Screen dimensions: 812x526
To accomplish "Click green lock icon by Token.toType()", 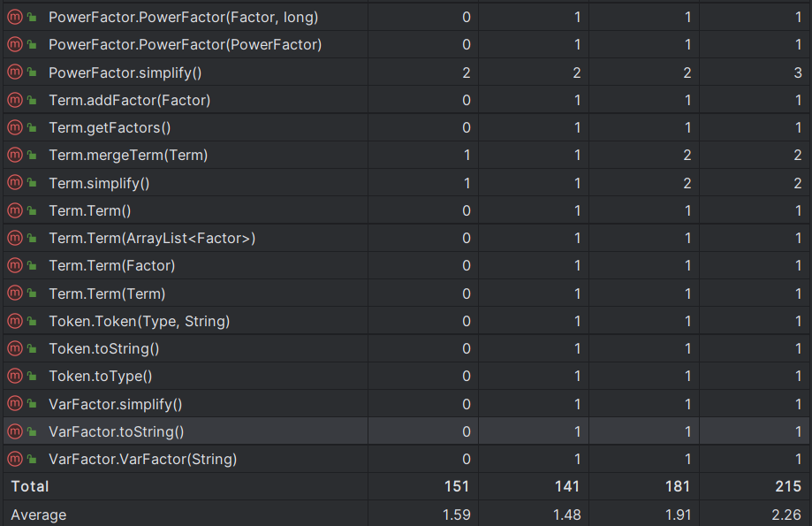I will pos(32,377).
